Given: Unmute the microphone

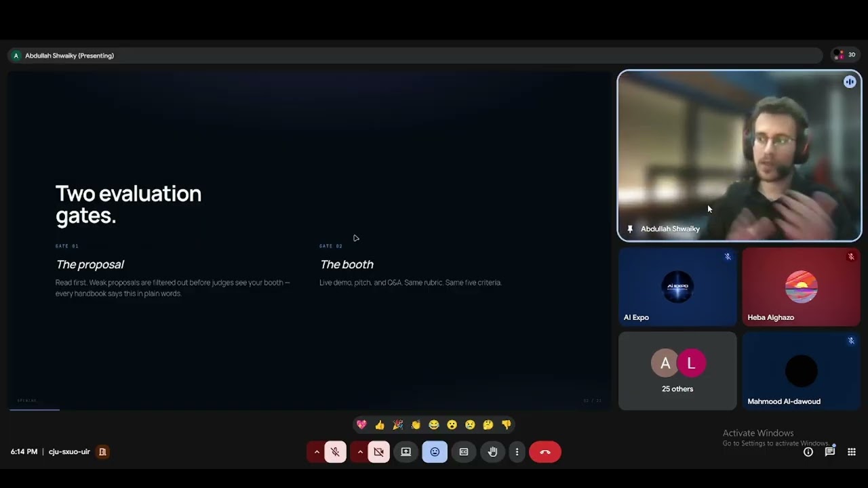Looking at the screenshot, I should pyautogui.click(x=335, y=452).
